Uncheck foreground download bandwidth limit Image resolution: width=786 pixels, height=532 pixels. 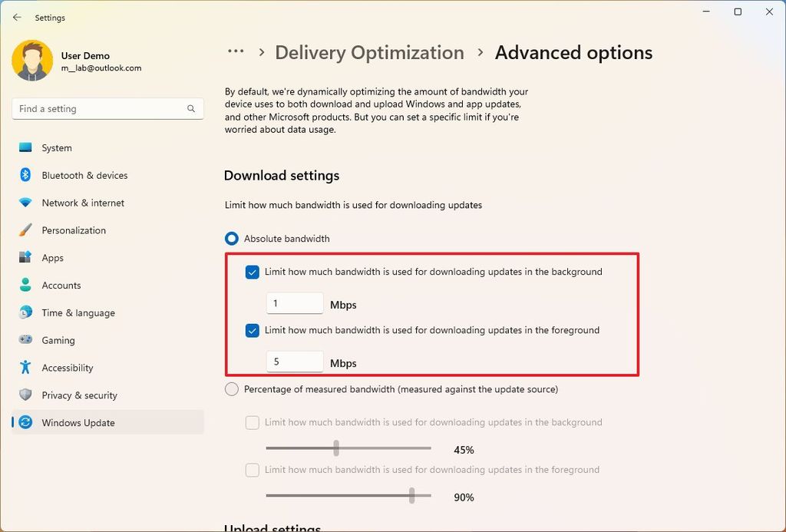point(252,330)
